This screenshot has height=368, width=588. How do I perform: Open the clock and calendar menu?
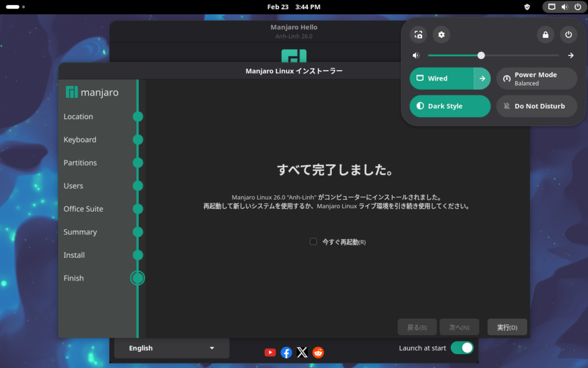(293, 7)
